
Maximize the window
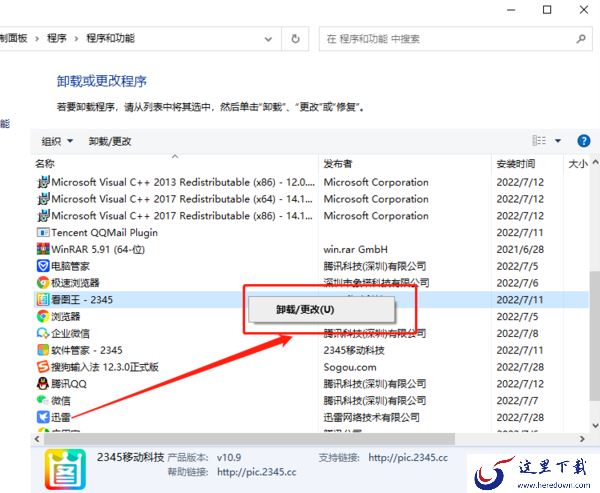coord(547,9)
